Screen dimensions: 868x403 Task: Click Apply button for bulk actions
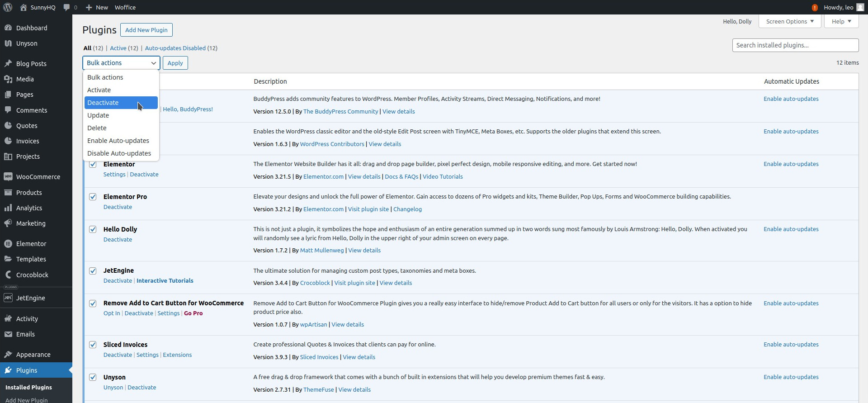(175, 63)
